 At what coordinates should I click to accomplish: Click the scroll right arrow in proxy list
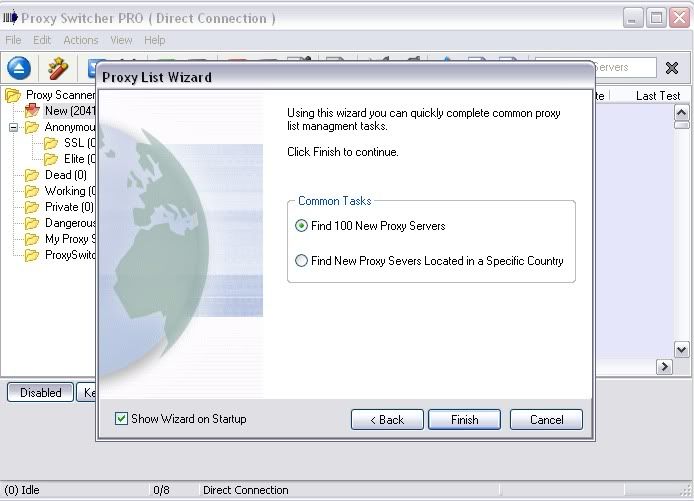pyautogui.click(x=664, y=366)
